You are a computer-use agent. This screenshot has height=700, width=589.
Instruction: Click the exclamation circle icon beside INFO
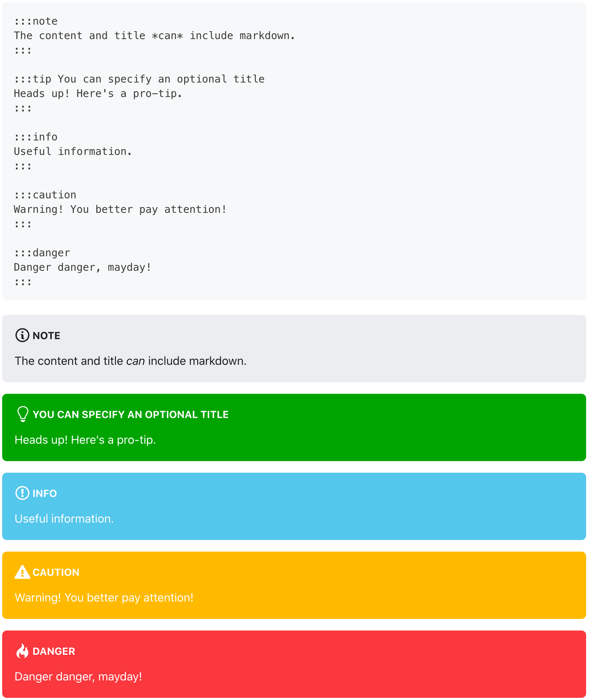(x=22, y=493)
